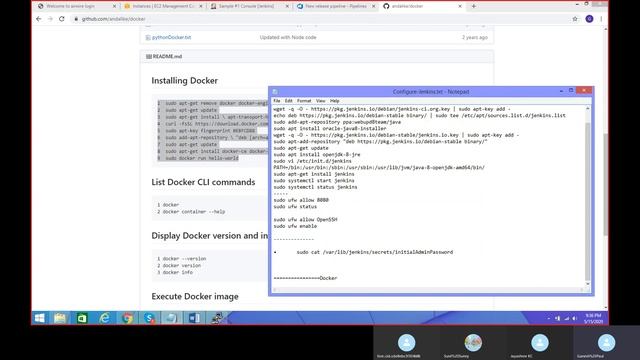Select the second meeting participant's photo avatar
The width and height of the screenshot is (640, 360).
473,342
